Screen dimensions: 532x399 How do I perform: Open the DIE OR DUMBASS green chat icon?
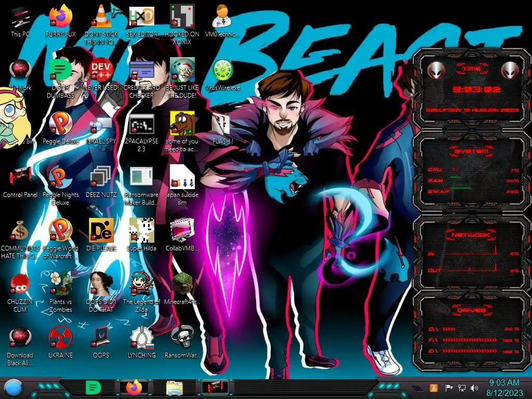point(60,70)
